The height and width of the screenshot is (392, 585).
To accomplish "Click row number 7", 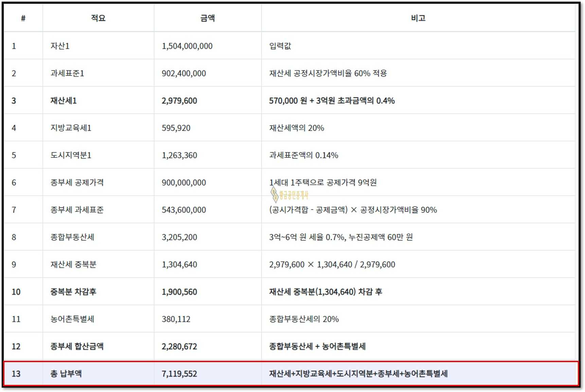I will click(14, 210).
